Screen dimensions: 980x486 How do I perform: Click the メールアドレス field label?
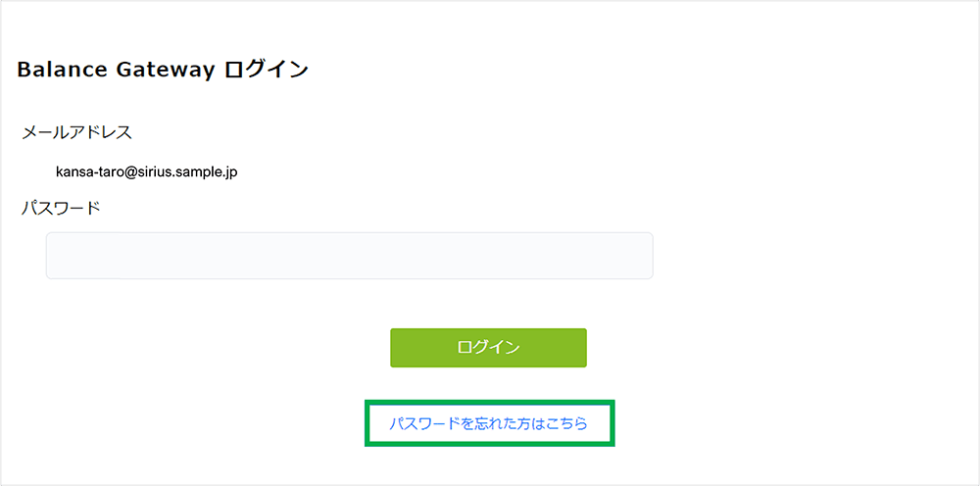(76, 131)
